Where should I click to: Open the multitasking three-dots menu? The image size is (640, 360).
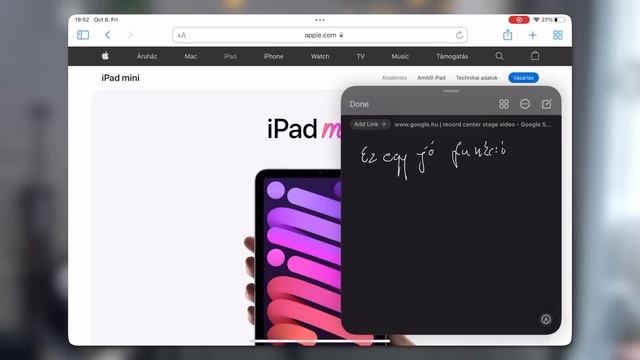(x=320, y=20)
